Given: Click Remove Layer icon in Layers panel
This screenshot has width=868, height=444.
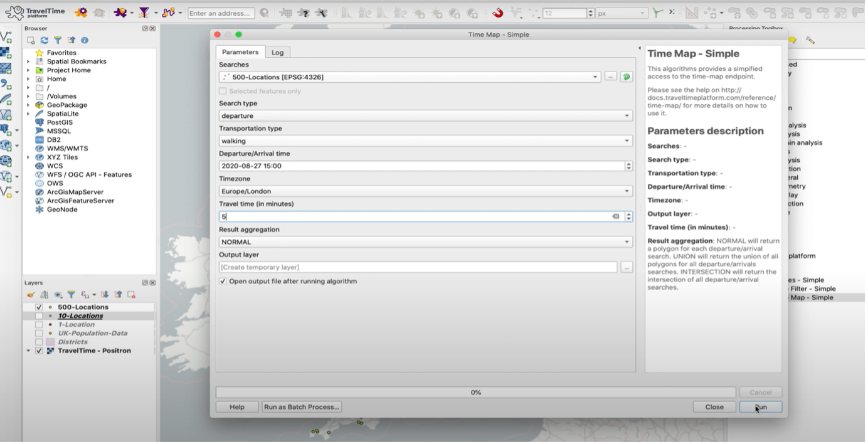Looking at the screenshot, I should [x=131, y=295].
